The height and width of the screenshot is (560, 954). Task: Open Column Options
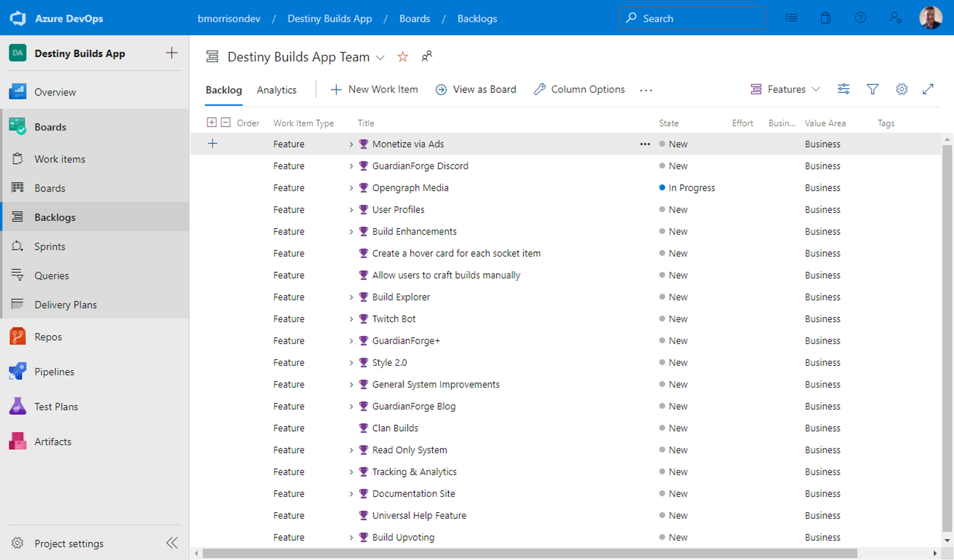[x=579, y=89]
